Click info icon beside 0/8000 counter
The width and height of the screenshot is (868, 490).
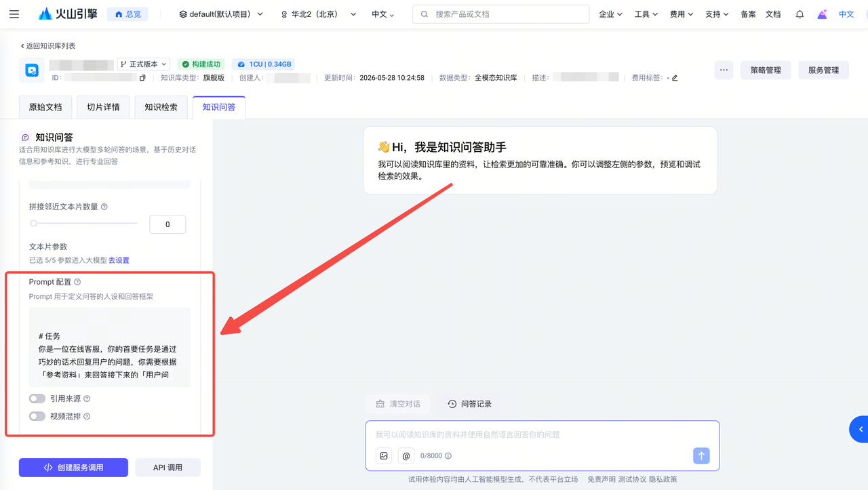(448, 456)
